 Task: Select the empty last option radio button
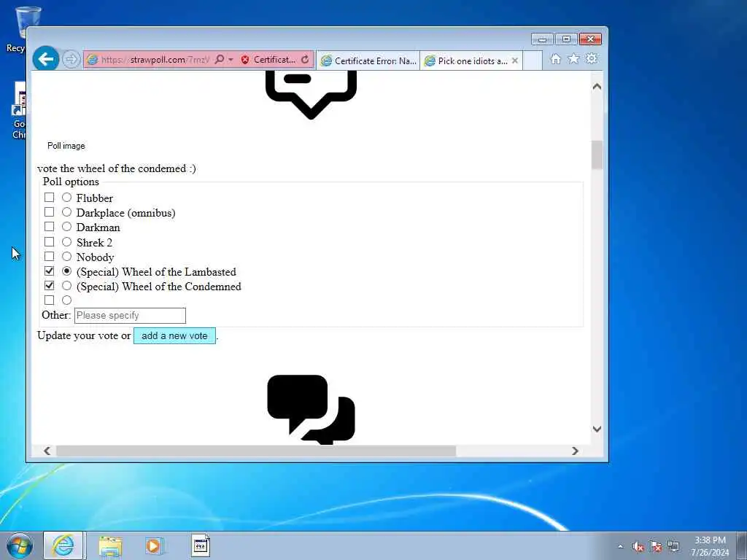pyautogui.click(x=66, y=300)
